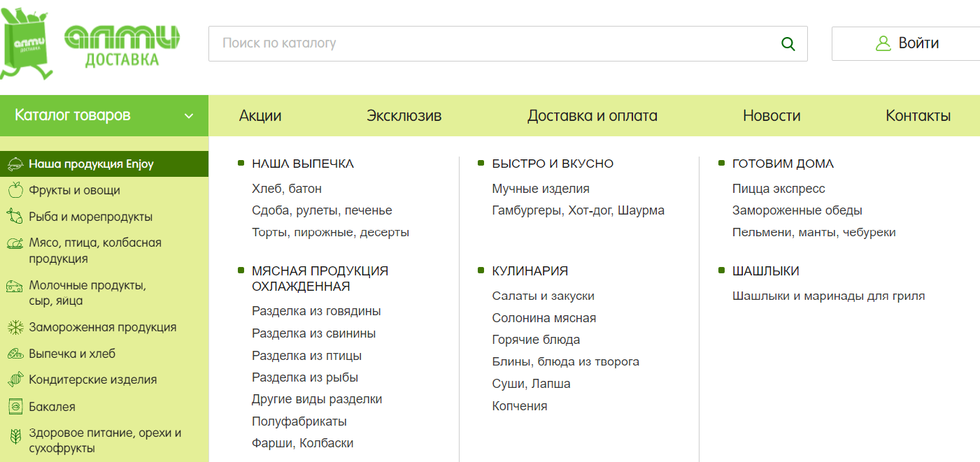Image resolution: width=980 pixels, height=462 pixels.
Task: Open Мясная продукция охлажденная heading
Action: pyautogui.click(x=320, y=279)
